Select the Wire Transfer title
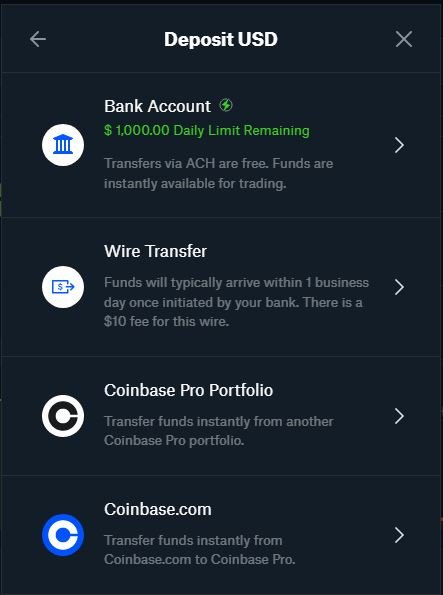Viewport: 443px width, 595px height. [x=156, y=251]
